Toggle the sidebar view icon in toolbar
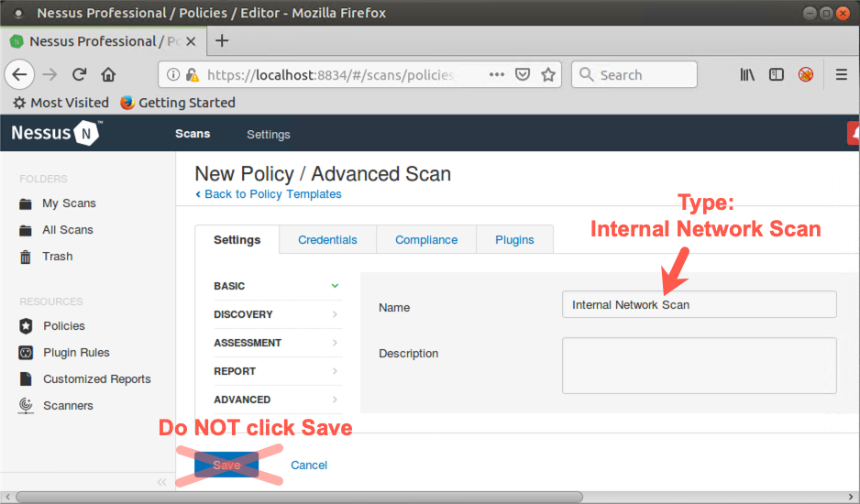Image resolution: width=860 pixels, height=504 pixels. click(x=777, y=75)
